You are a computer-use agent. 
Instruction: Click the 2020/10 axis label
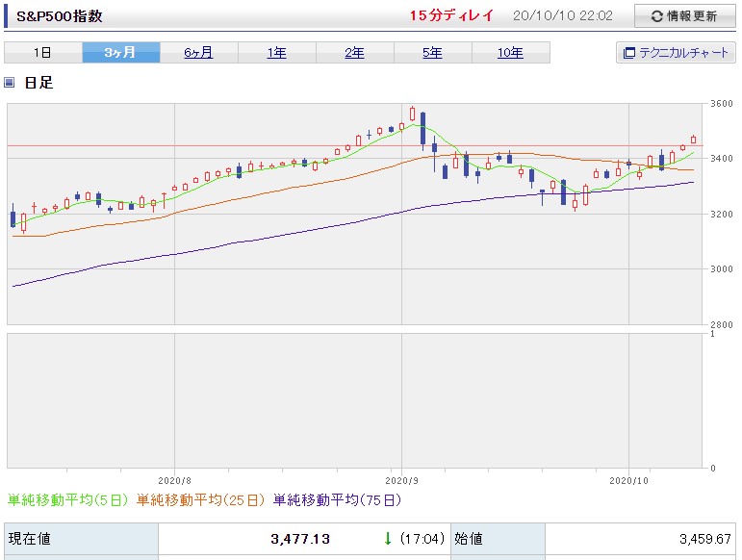628,480
